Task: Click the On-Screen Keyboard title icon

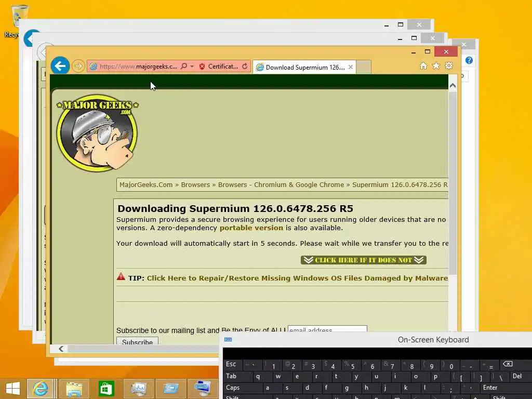Action: pyautogui.click(x=228, y=340)
